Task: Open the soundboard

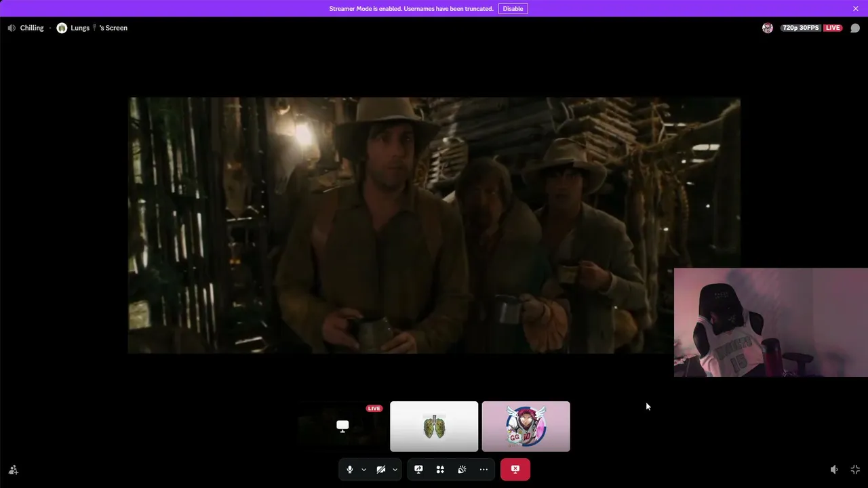Action: tap(462, 469)
